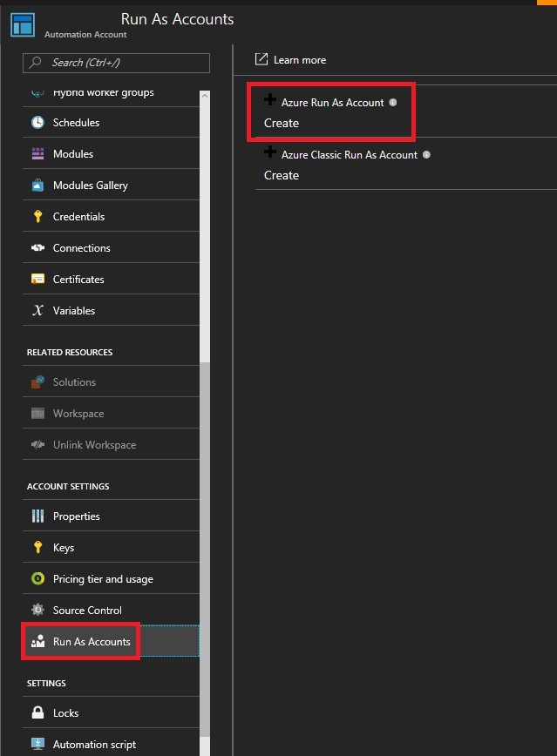
Task: Click the Workspace item label
Action: click(78, 414)
